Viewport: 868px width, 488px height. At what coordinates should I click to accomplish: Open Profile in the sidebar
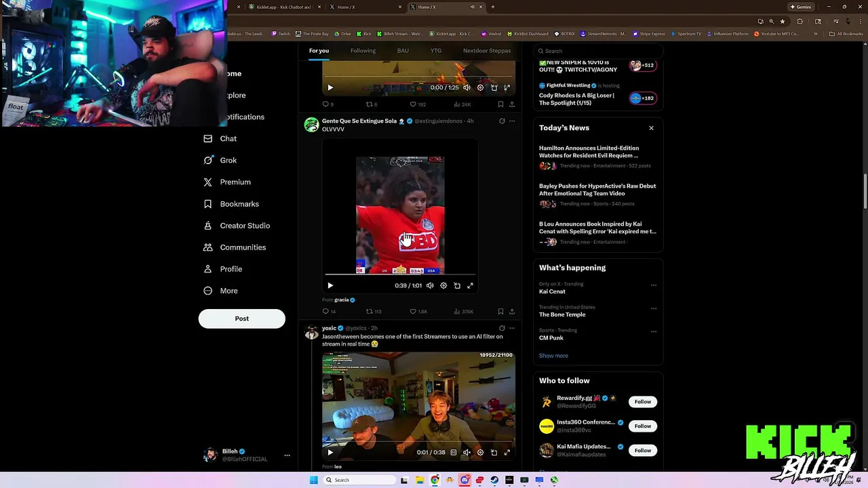(223, 268)
